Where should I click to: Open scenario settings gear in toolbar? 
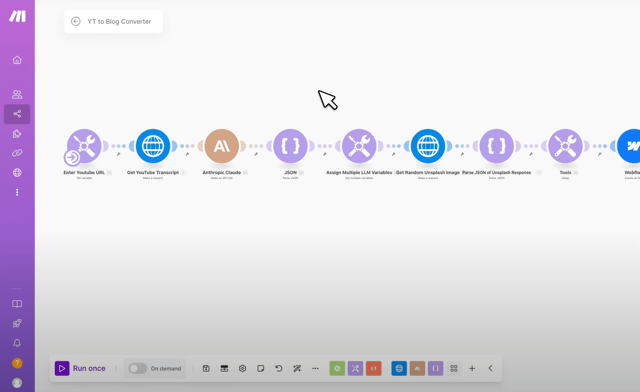(x=242, y=368)
